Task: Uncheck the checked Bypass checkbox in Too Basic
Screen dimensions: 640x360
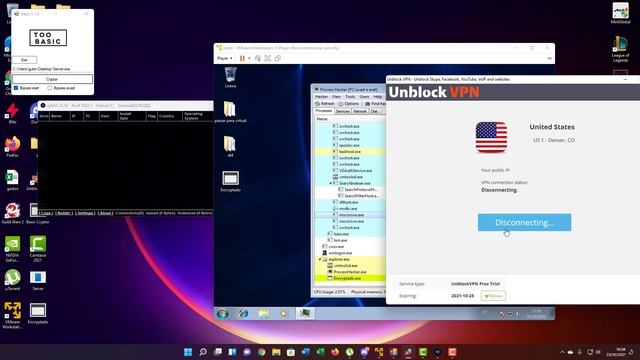Action: [16, 88]
